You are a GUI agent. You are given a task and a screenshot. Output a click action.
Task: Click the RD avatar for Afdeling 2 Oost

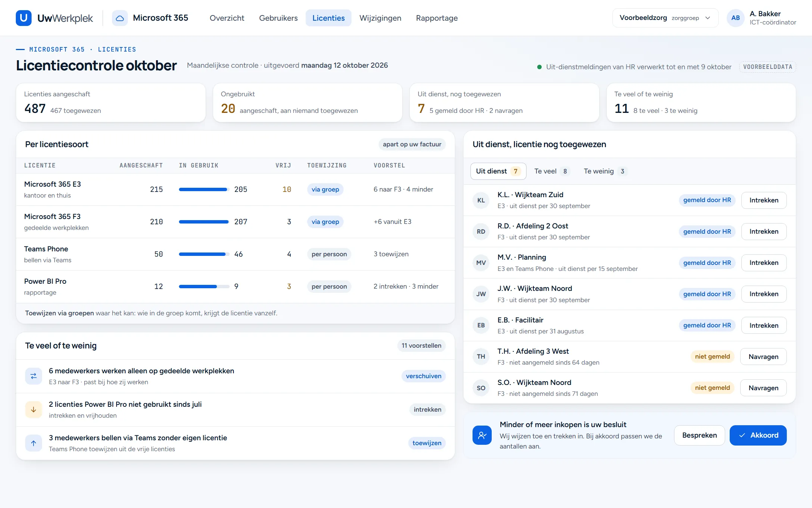pyautogui.click(x=481, y=231)
